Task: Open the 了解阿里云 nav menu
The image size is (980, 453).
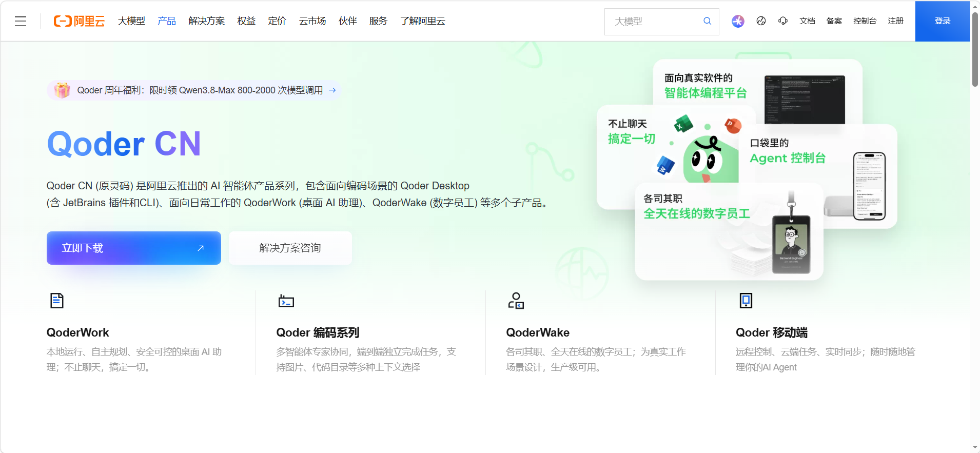Action: point(423,21)
